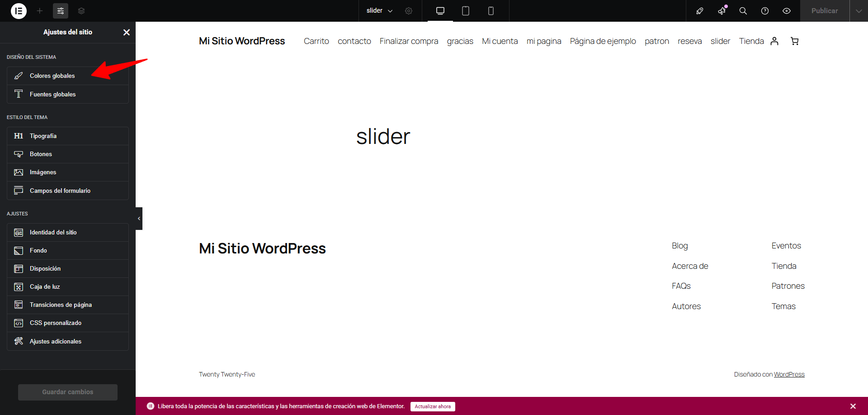The height and width of the screenshot is (415, 868).
Task: Click the Fuentes globales T icon
Action: point(19,94)
